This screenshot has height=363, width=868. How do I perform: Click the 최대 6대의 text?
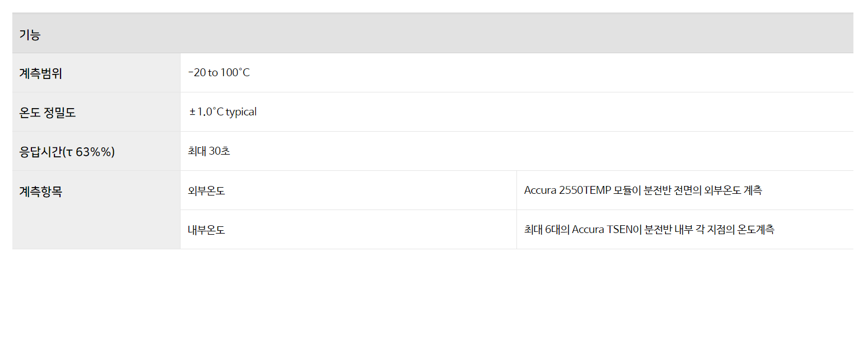point(546,230)
